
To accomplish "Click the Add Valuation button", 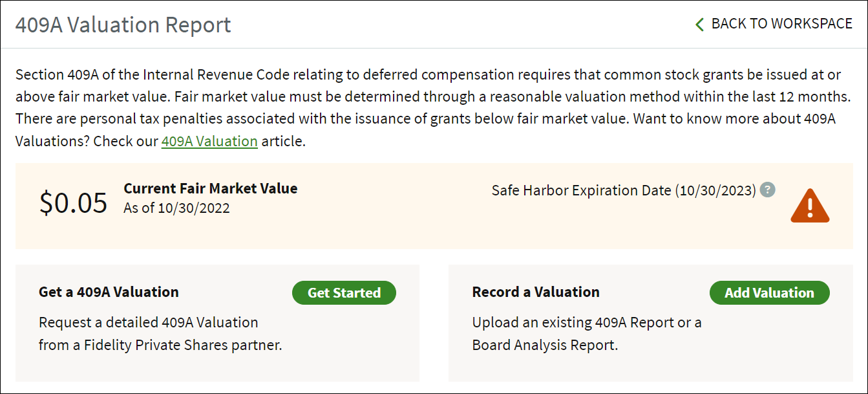I will 769,292.
